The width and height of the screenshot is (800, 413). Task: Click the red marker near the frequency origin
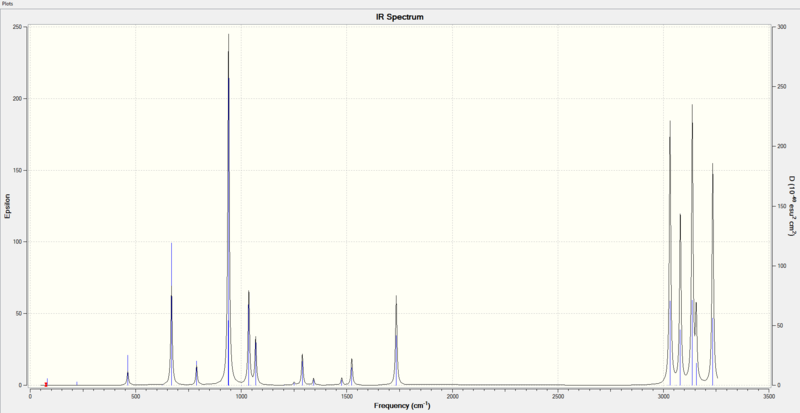(x=46, y=384)
